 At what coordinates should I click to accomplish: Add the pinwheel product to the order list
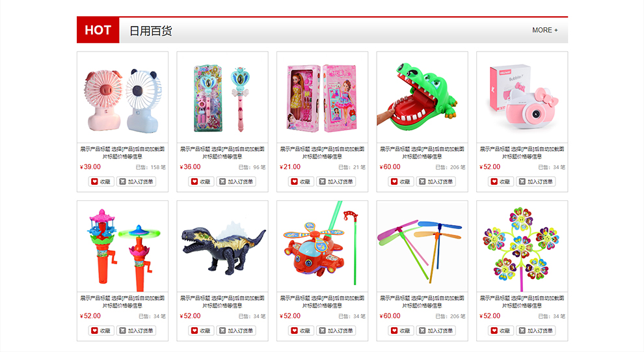click(x=535, y=331)
